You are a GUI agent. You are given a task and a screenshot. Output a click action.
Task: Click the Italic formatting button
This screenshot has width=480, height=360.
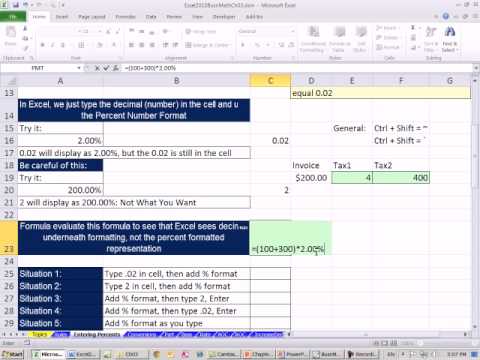point(52,45)
